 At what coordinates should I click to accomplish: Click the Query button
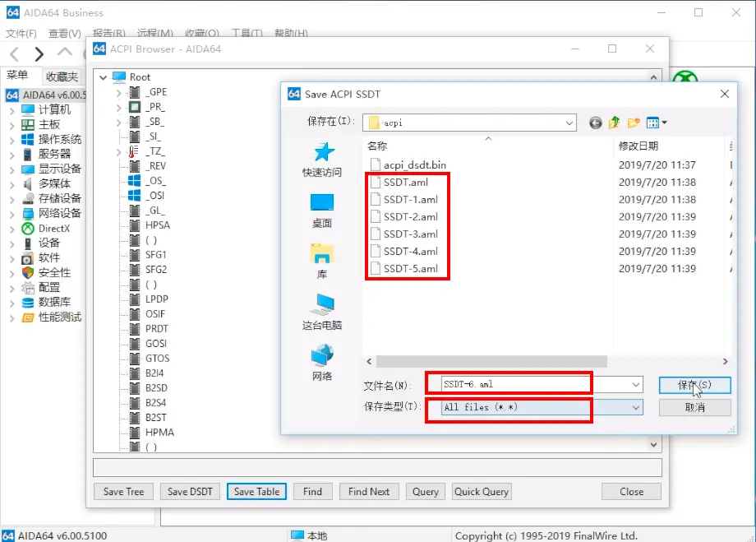click(x=426, y=492)
